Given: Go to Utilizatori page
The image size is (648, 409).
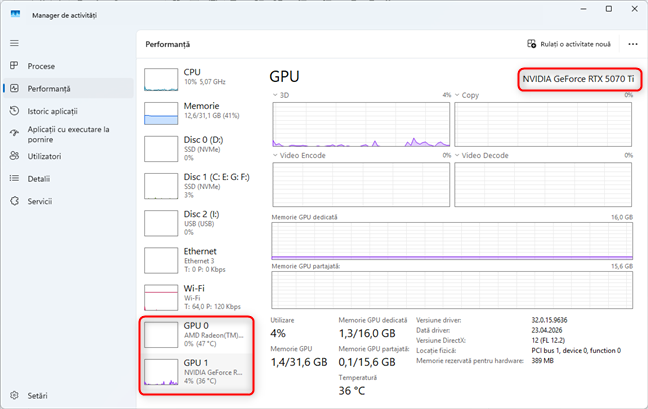Looking at the screenshot, I should pyautogui.click(x=69, y=156).
